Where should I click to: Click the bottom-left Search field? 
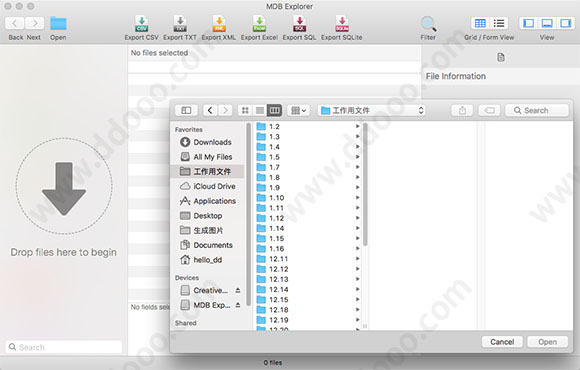click(64, 347)
